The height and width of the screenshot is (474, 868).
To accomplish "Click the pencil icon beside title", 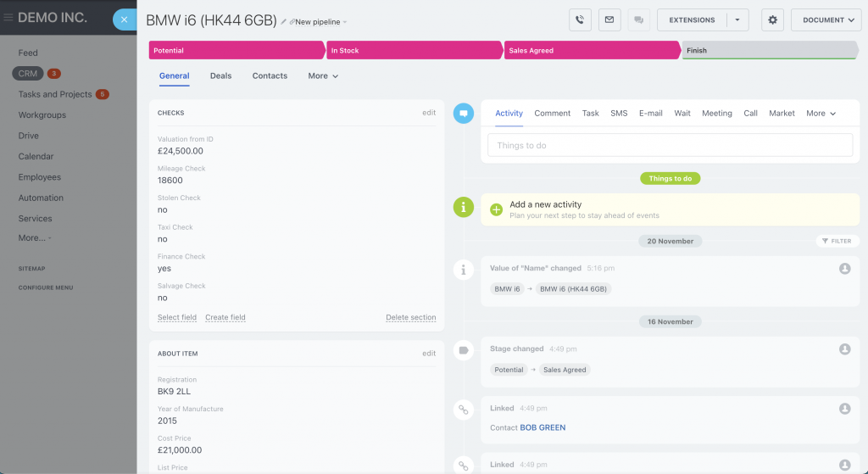I will tap(283, 22).
